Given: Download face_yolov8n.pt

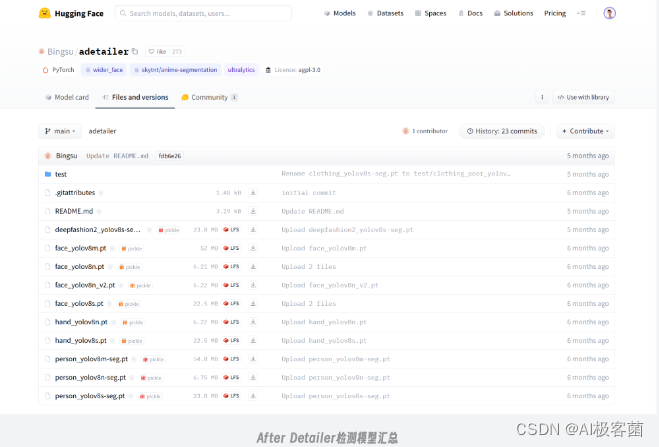Looking at the screenshot, I should tap(253, 267).
